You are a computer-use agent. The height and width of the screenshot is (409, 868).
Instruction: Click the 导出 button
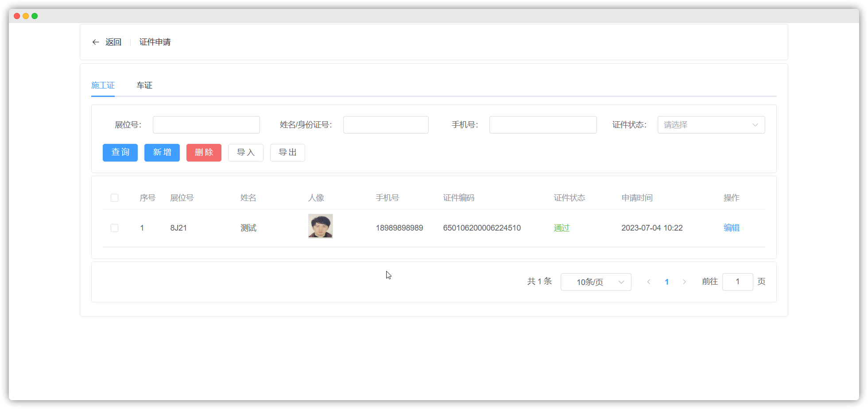(x=287, y=153)
